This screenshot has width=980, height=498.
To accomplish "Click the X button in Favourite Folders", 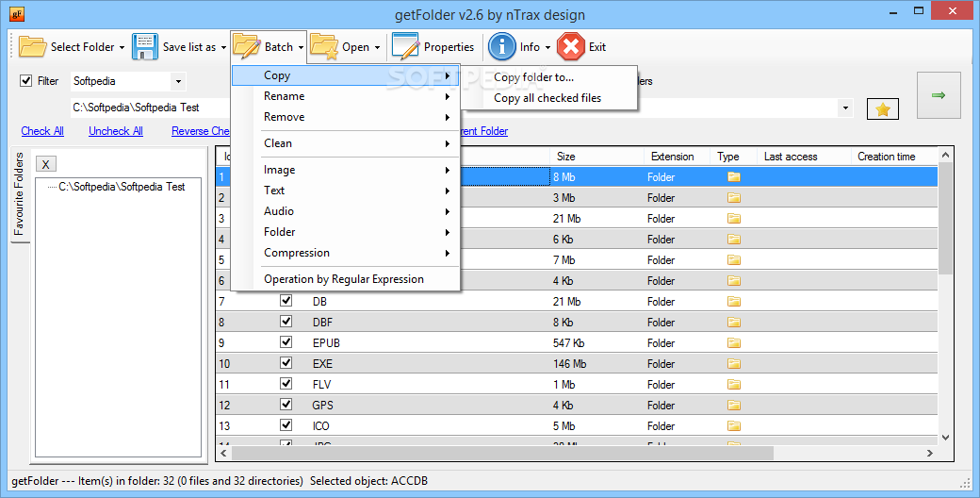I will click(45, 164).
